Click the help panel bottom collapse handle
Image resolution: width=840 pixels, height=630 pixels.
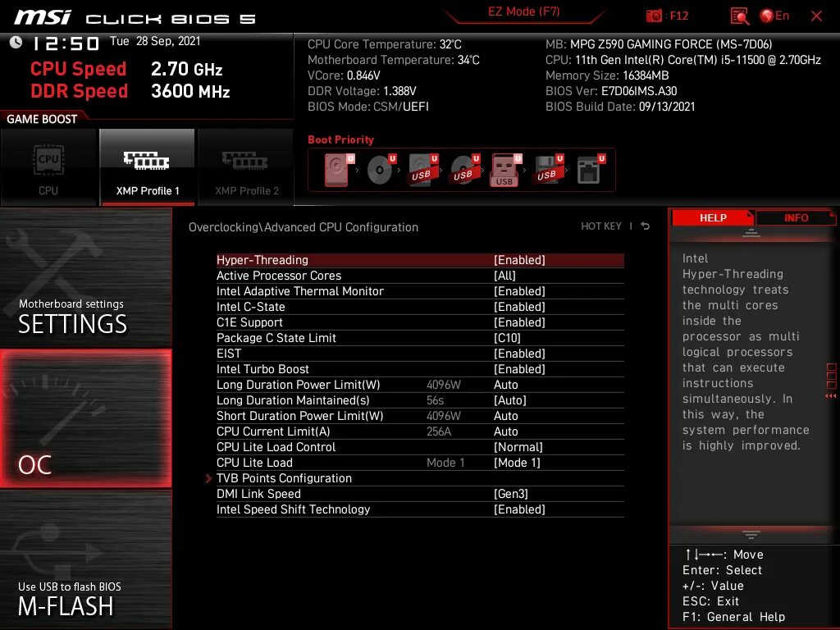pos(751,534)
